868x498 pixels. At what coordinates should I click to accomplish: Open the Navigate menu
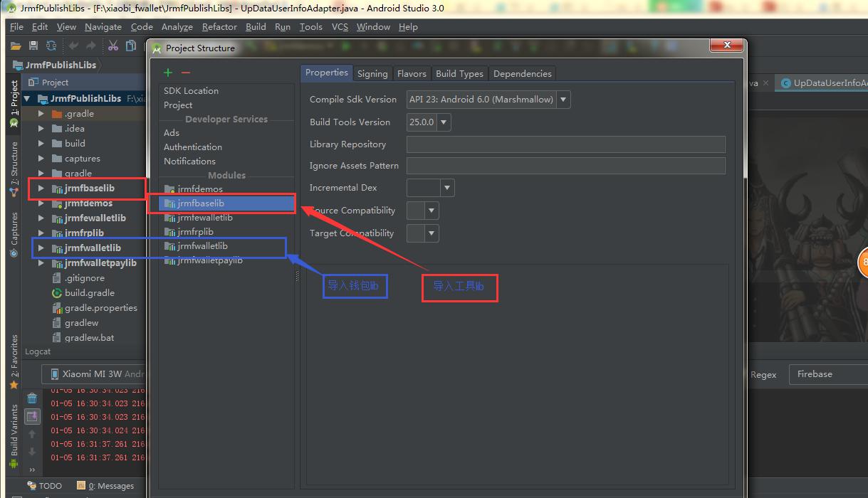[x=103, y=27]
